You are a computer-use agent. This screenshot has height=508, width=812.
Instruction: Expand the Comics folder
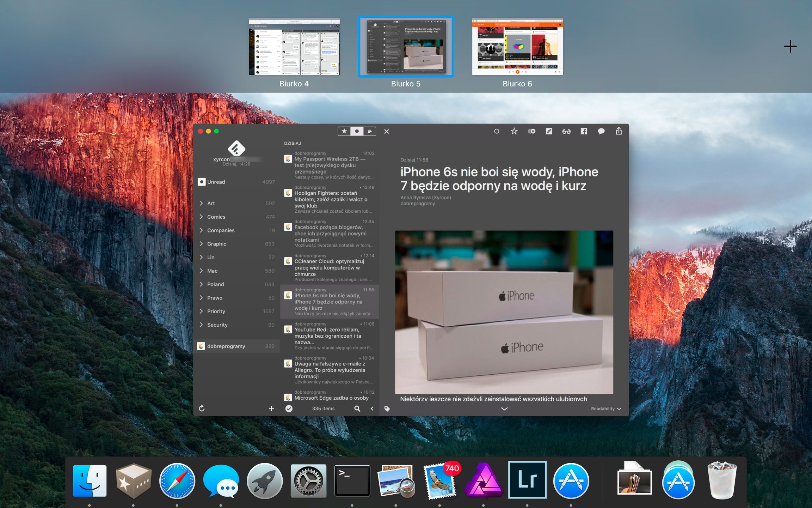click(x=201, y=217)
